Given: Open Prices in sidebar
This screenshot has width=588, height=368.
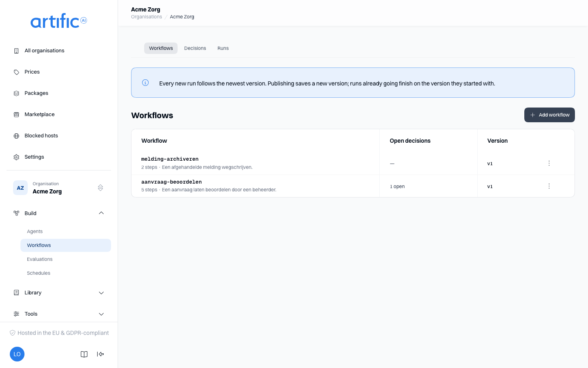Looking at the screenshot, I should coord(59,72).
